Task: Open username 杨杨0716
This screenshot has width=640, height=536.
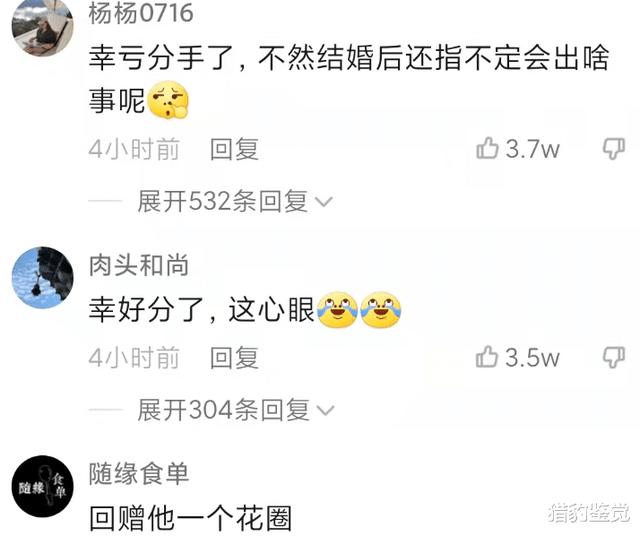Action: tap(141, 13)
